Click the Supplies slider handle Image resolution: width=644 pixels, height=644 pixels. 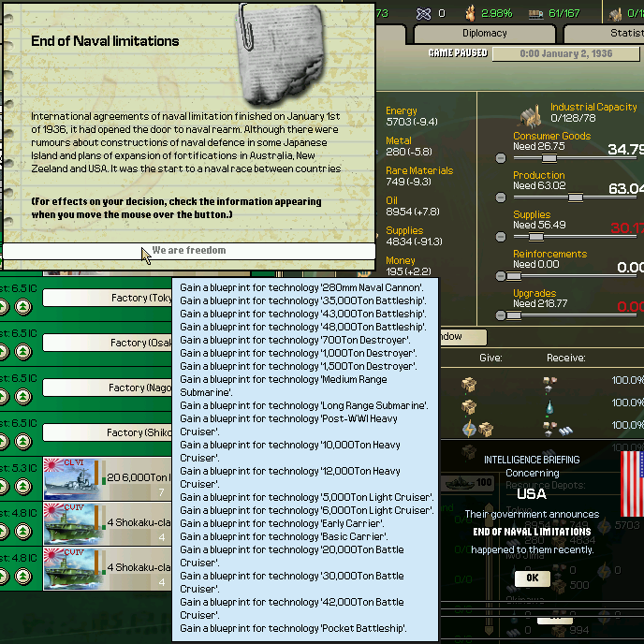[x=535, y=237]
